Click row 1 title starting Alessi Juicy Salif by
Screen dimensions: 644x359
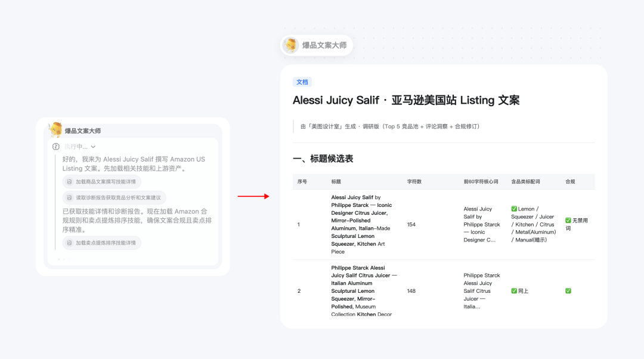pos(361,224)
